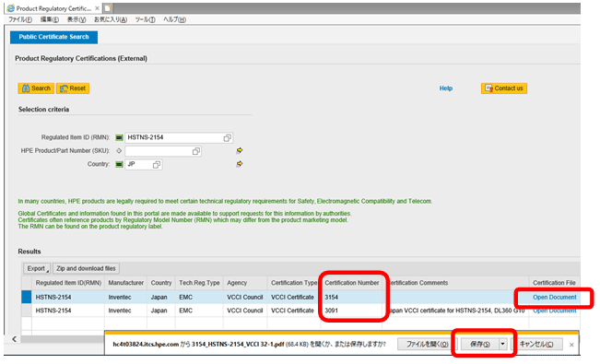The height and width of the screenshot is (364, 600).
Task: Open the お気に入り(A) menu
Action: tap(111, 19)
